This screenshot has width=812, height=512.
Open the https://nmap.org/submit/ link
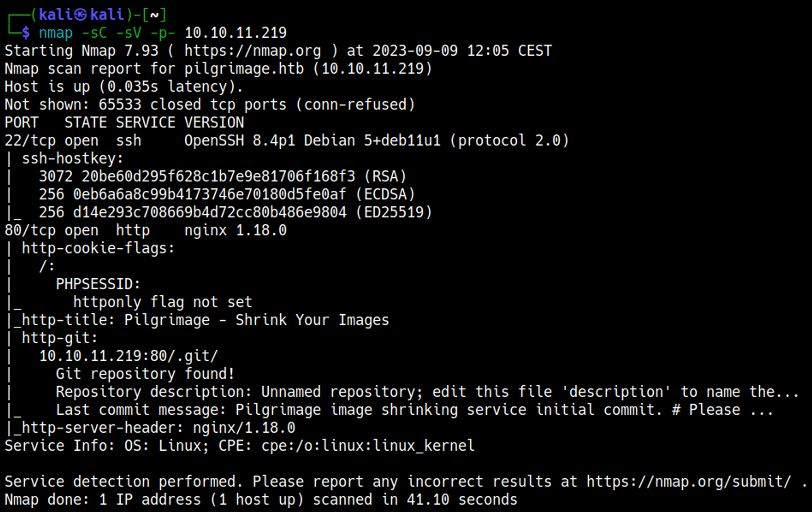(689, 482)
